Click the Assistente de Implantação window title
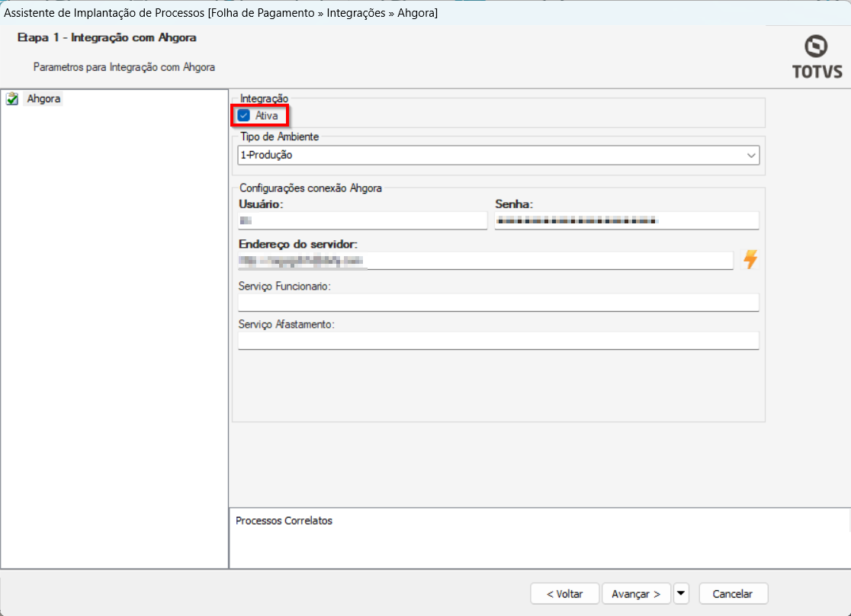The height and width of the screenshot is (616, 851). pos(221,12)
